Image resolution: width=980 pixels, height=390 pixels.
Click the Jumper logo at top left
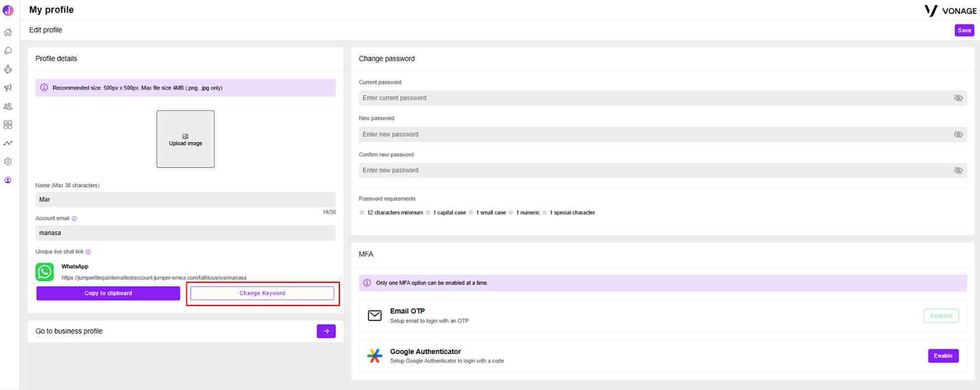point(8,10)
